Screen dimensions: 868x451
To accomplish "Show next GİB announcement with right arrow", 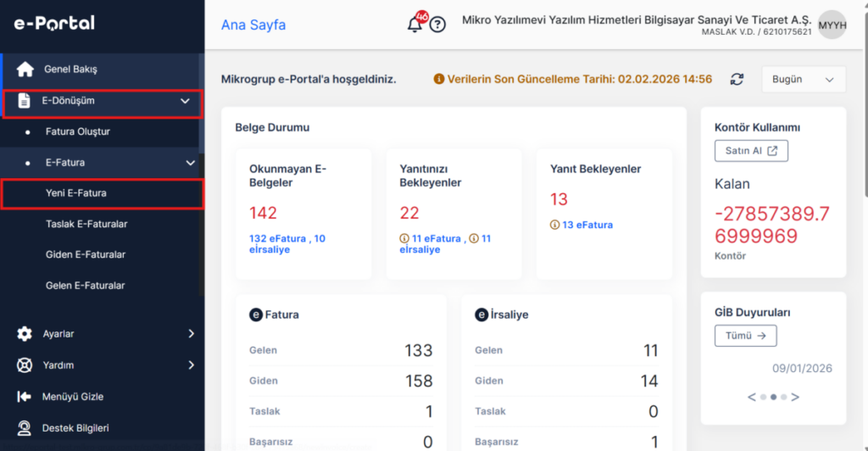I will coord(795,397).
